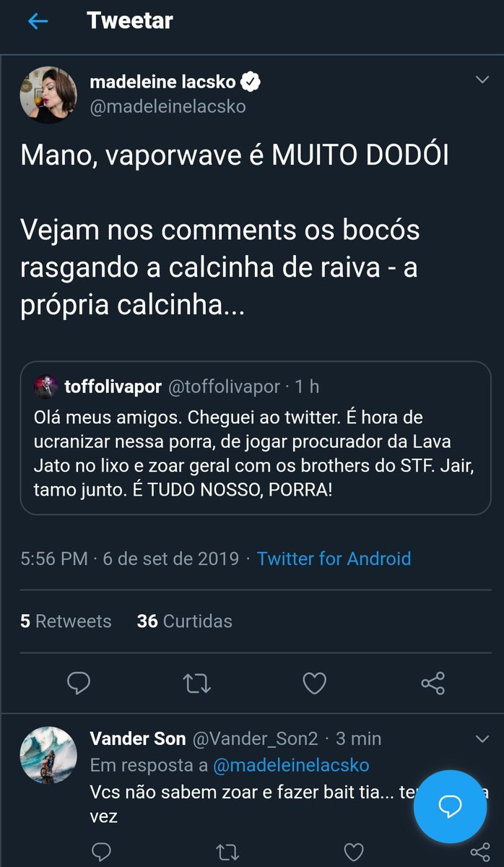Expand Vander Son reply options chevron
Image resolution: width=504 pixels, height=867 pixels.
pyautogui.click(x=482, y=738)
